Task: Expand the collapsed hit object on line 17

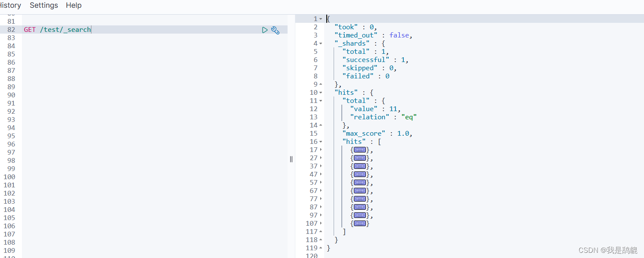Action: tap(359, 150)
